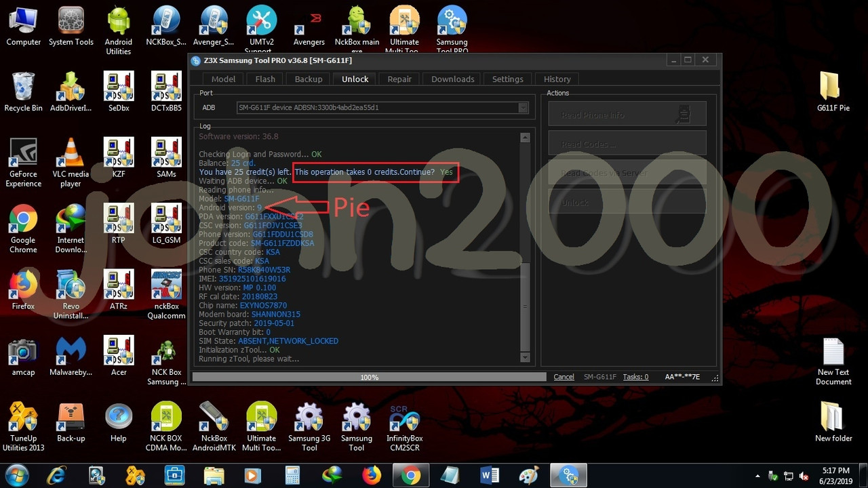
Task: Select the Repair tab
Action: tap(399, 79)
